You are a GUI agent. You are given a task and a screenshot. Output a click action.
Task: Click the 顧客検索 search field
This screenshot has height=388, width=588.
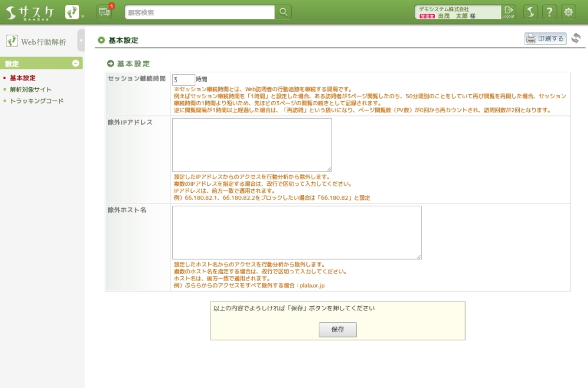click(199, 12)
